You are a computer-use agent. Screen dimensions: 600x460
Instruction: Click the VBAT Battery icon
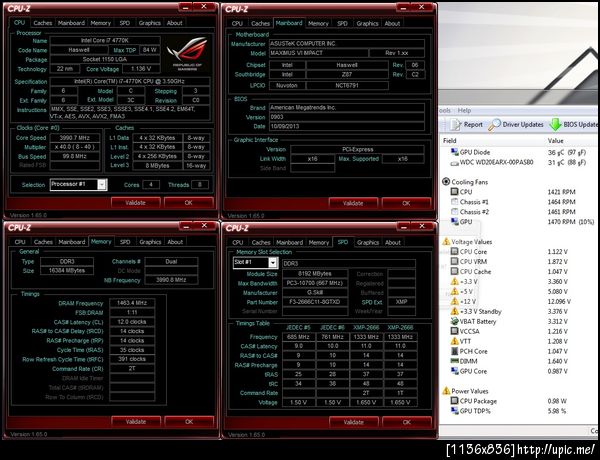point(455,321)
